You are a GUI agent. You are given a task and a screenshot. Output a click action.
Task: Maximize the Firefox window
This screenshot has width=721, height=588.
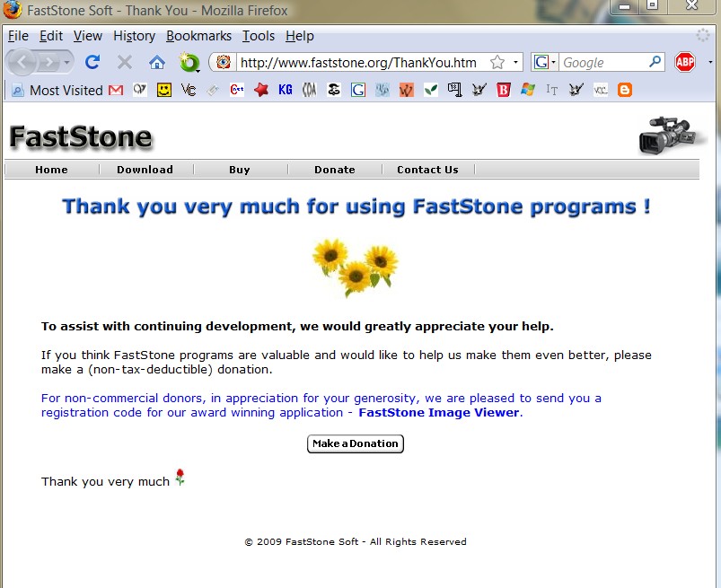coord(652,5)
